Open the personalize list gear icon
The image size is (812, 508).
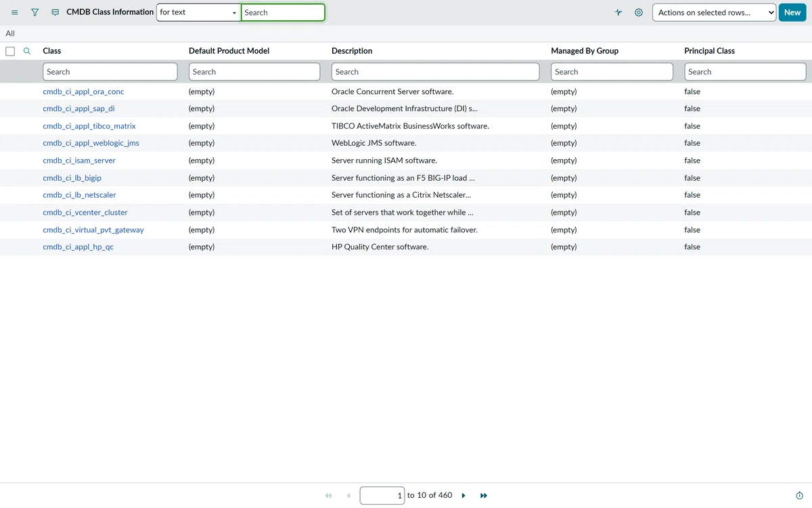coord(639,12)
